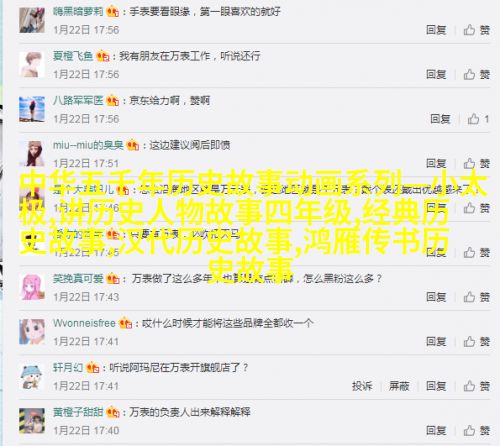Image resolution: width=500 pixels, height=446 pixels.
Task: Like Wvonneisfree's comment
Action: (x=476, y=341)
